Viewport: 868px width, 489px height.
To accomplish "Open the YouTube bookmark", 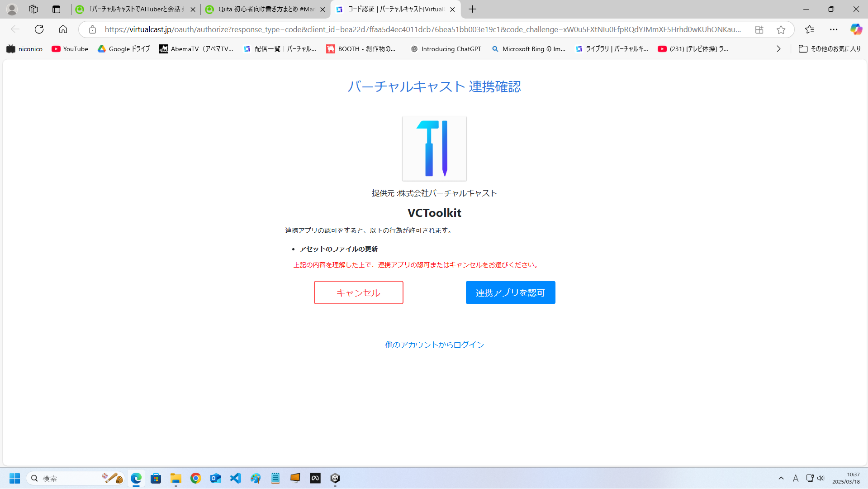I will pos(70,49).
